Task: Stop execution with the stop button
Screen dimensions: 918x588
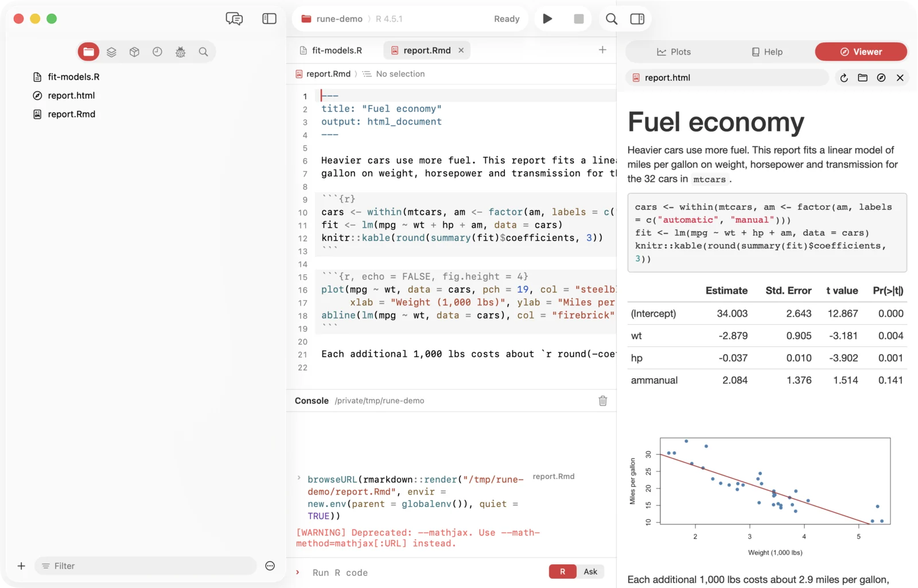Action: [578, 19]
